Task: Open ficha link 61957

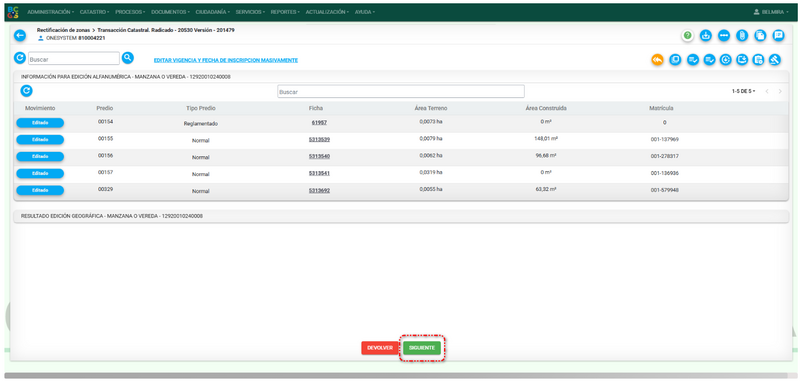Action: [x=319, y=123]
